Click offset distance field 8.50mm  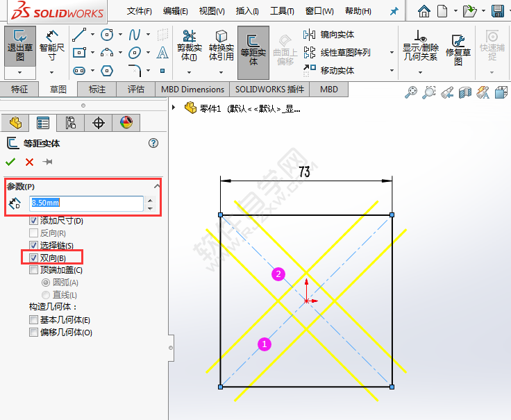tap(86, 203)
